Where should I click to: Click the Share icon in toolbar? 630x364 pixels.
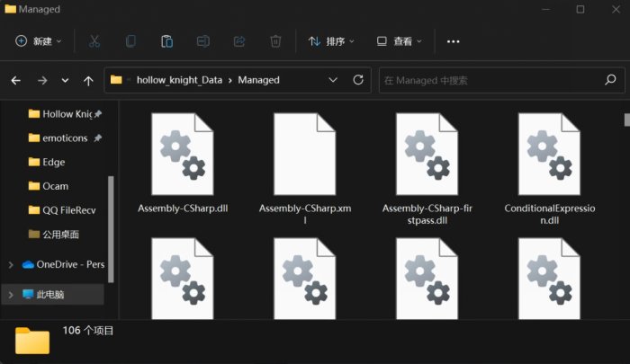click(239, 41)
